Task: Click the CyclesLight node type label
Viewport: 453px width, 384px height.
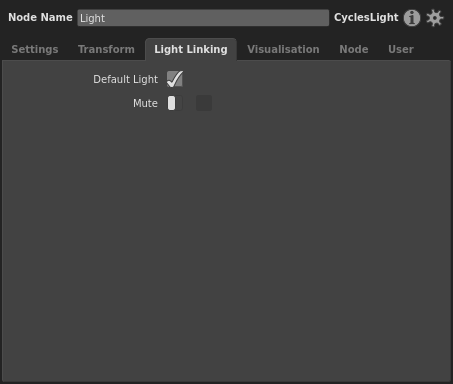Action: point(366,17)
